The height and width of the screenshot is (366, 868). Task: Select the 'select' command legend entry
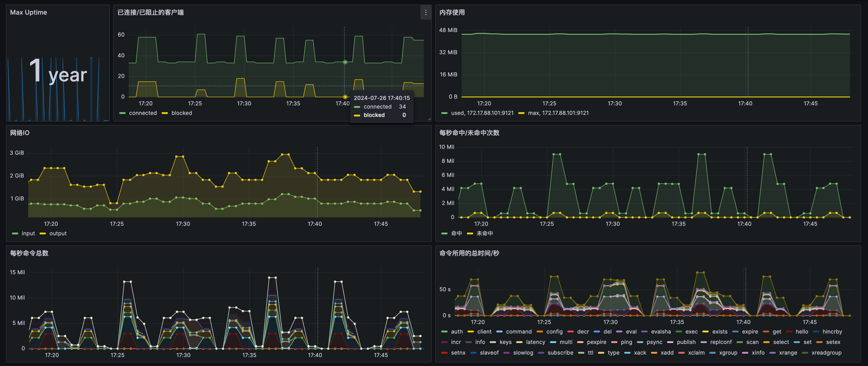coord(781,342)
